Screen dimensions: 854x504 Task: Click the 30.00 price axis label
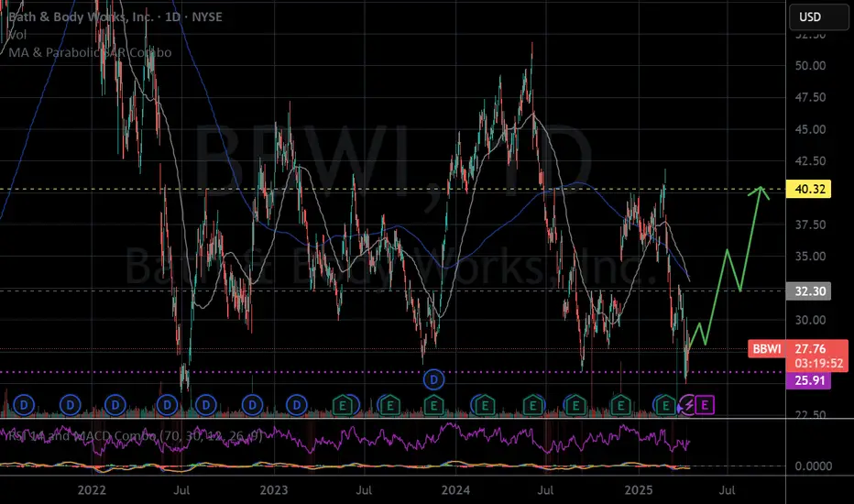(810, 320)
